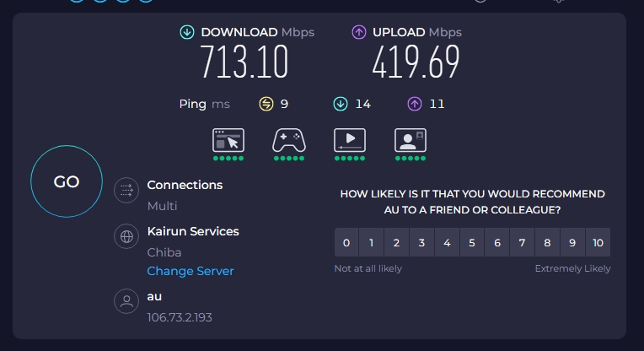The image size is (644, 351).
Task: Click the Connections multi icon
Action: 126,191
